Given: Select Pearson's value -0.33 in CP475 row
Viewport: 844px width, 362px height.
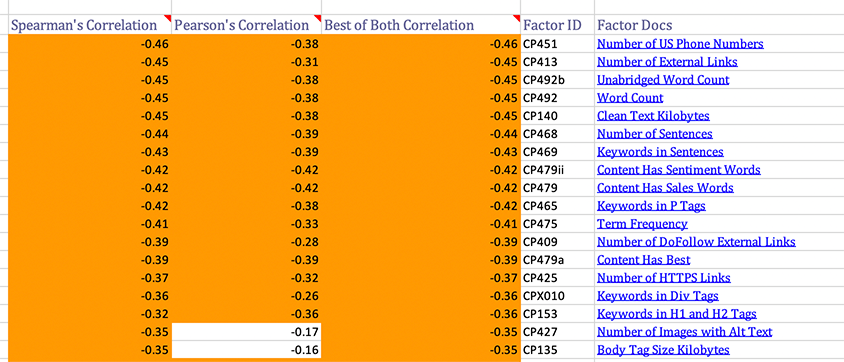Looking at the screenshot, I should pos(247,224).
